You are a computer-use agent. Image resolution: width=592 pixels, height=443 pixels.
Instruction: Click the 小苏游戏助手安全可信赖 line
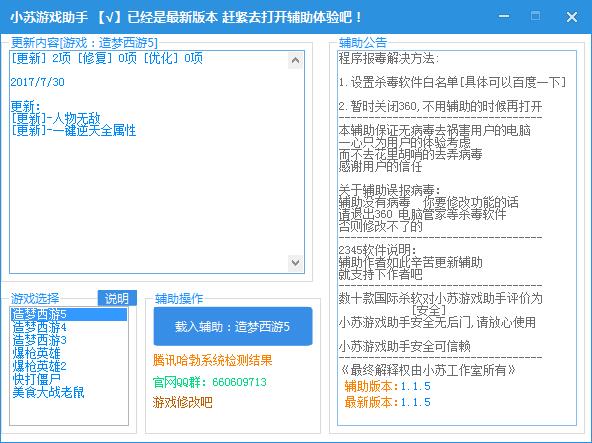(404, 346)
